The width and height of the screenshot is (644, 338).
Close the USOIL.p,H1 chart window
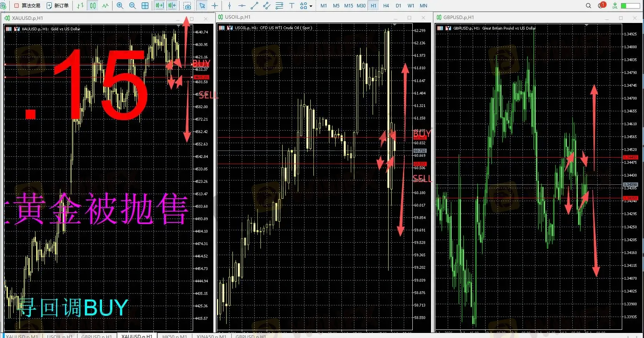click(423, 18)
